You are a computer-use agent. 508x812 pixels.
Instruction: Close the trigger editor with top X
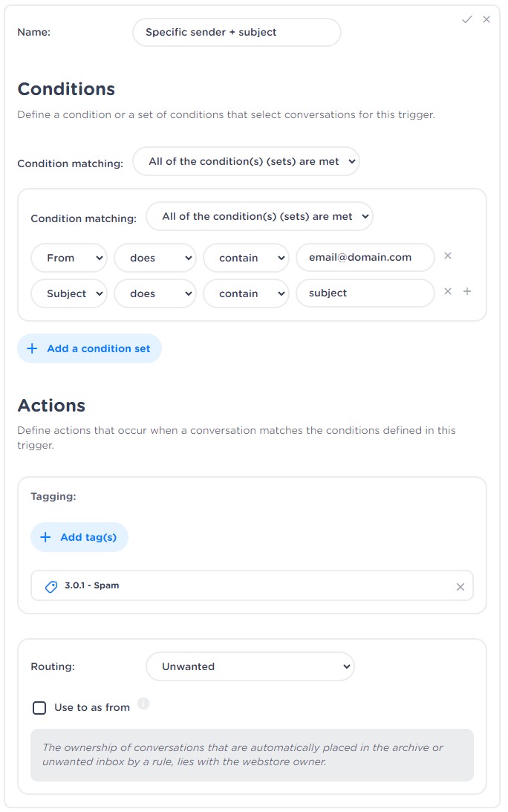pos(486,19)
